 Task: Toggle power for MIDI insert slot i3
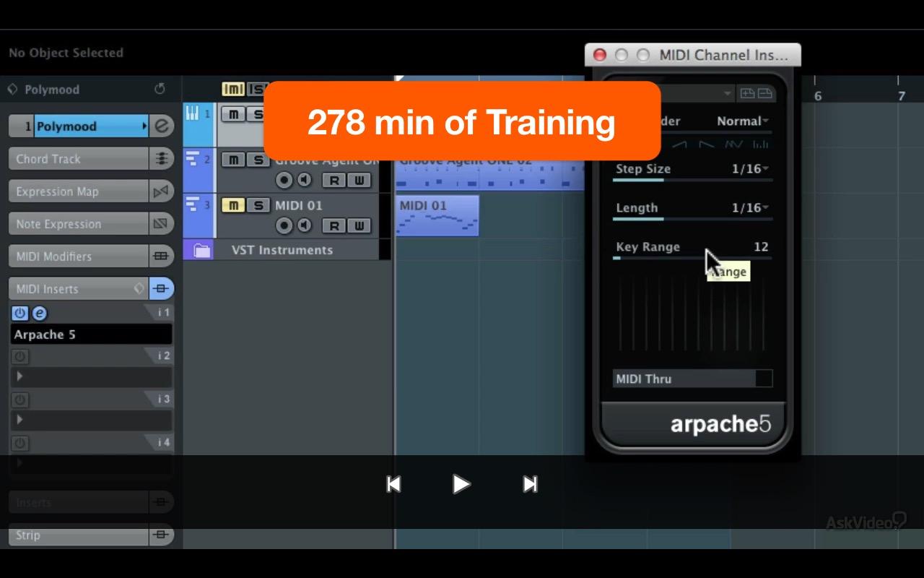pyautogui.click(x=19, y=400)
